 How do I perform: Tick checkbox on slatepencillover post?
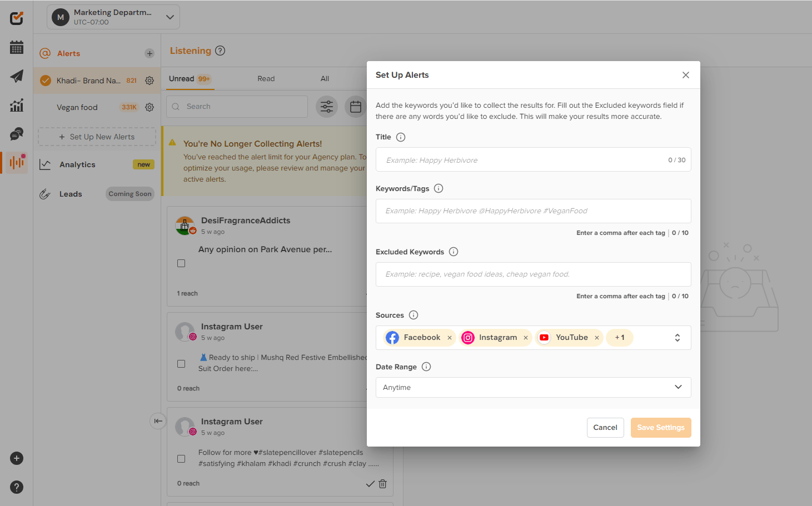click(181, 459)
